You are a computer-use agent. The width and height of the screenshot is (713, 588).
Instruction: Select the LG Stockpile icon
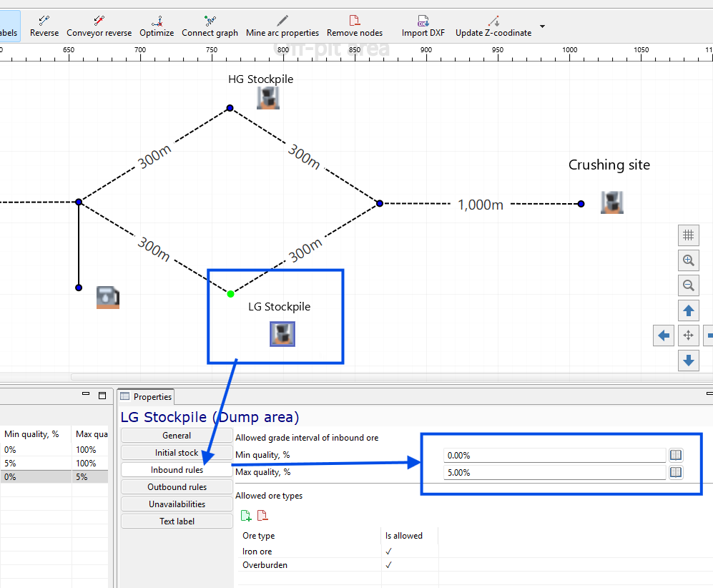282,334
